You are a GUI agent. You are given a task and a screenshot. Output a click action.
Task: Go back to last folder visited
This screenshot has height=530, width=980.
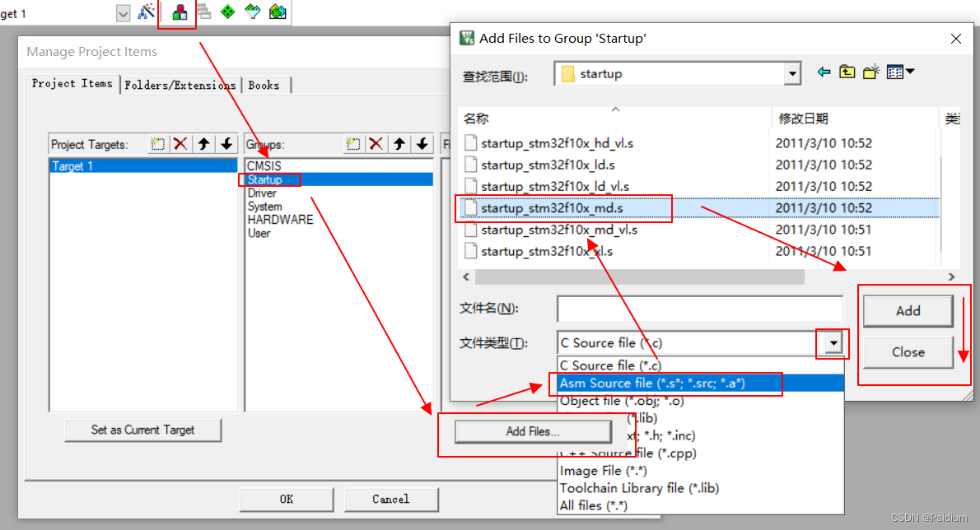click(824, 72)
